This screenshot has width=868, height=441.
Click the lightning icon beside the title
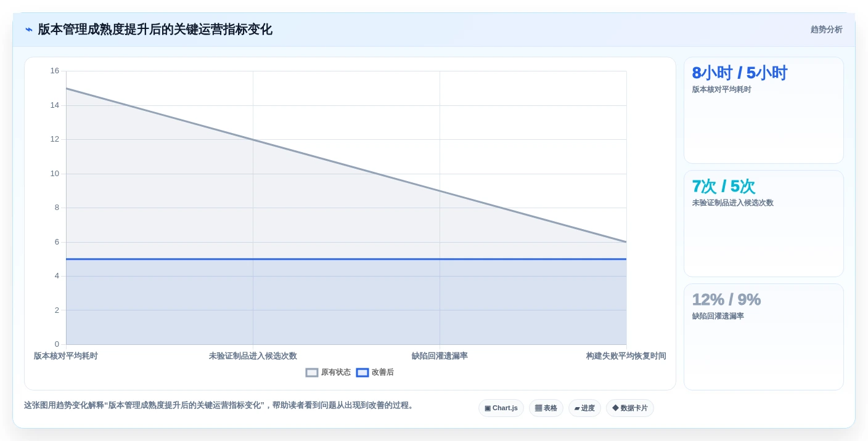[29, 30]
